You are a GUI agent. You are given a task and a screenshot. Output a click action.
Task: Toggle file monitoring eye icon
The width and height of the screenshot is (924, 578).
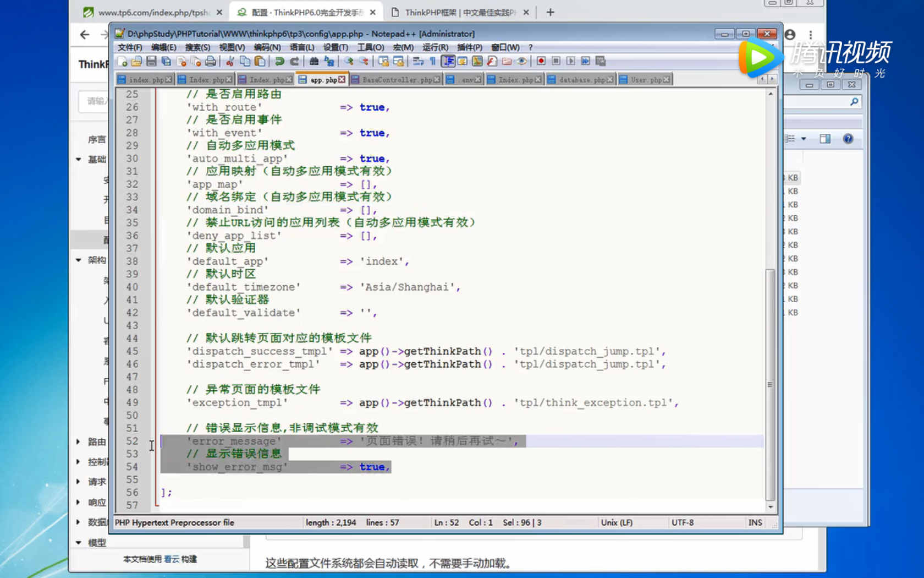(521, 61)
